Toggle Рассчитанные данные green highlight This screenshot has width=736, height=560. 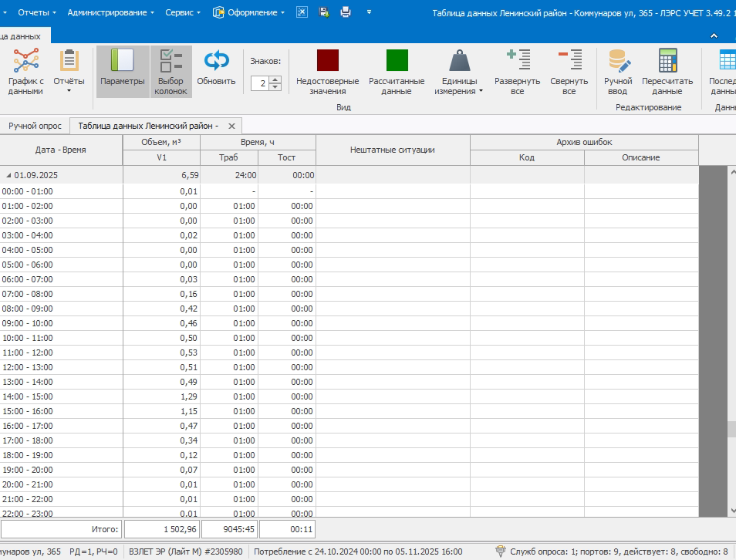[x=397, y=71]
